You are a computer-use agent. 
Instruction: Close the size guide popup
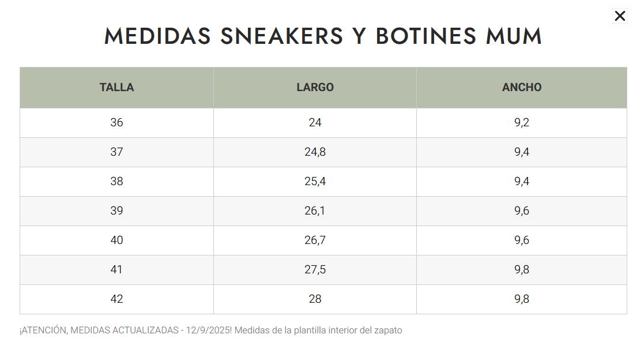620,16
